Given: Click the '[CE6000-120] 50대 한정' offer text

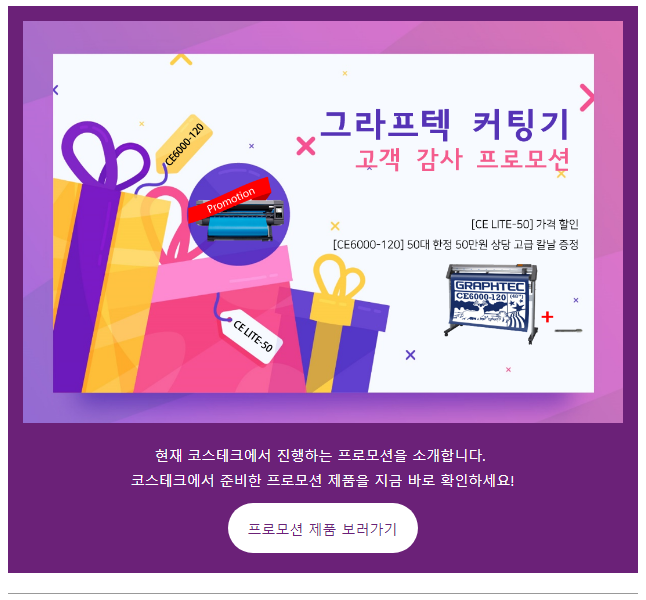Looking at the screenshot, I should click(456, 245).
